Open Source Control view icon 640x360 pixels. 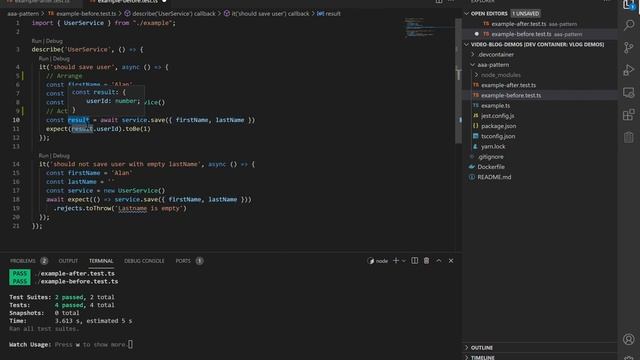tap(629, 48)
